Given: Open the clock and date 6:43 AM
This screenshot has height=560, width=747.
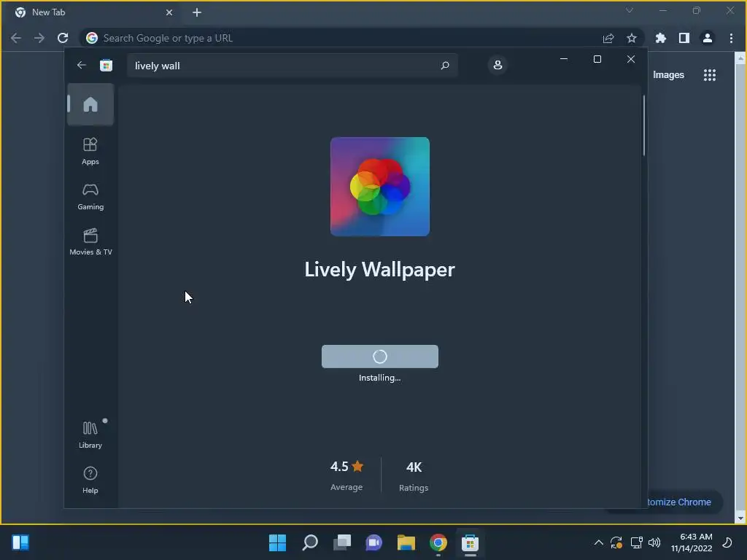Looking at the screenshot, I should click(692, 542).
